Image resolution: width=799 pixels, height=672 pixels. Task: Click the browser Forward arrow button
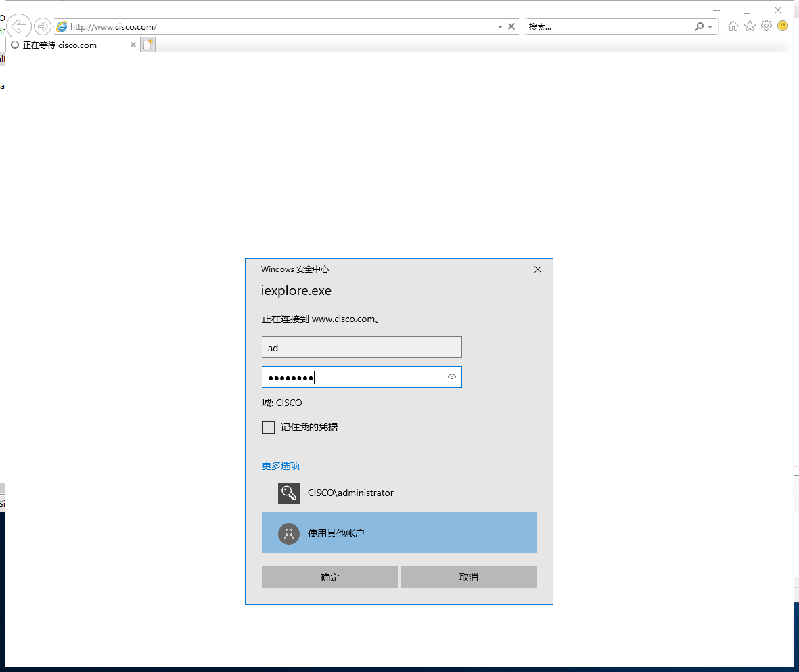43,26
